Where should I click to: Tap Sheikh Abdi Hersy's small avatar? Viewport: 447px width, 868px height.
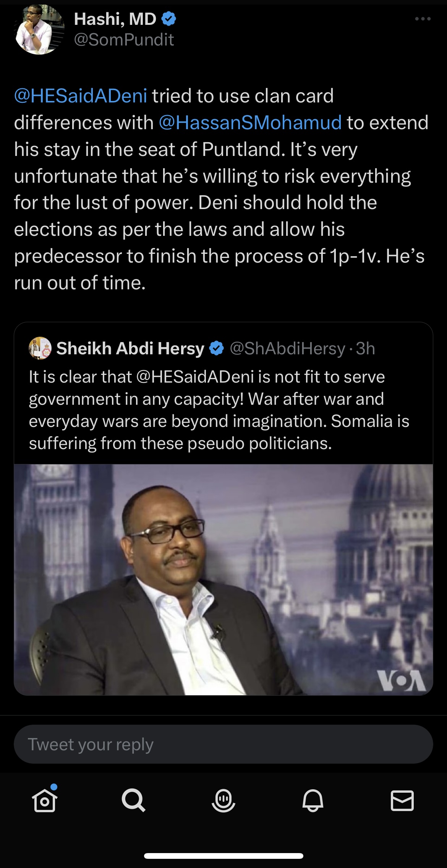coord(40,348)
